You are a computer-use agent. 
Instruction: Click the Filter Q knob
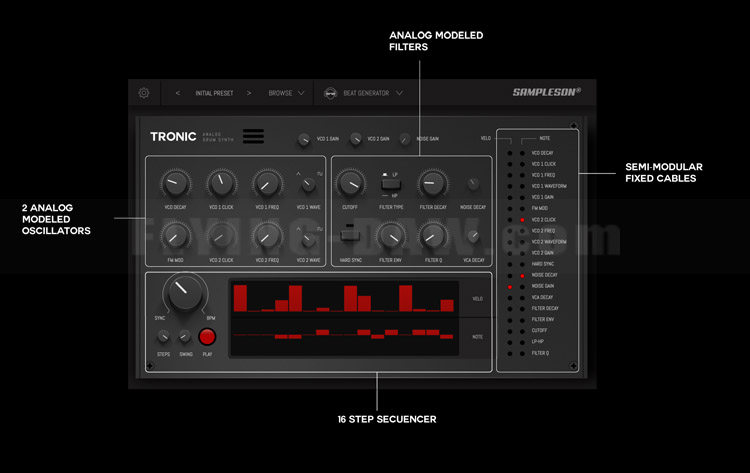coord(432,236)
